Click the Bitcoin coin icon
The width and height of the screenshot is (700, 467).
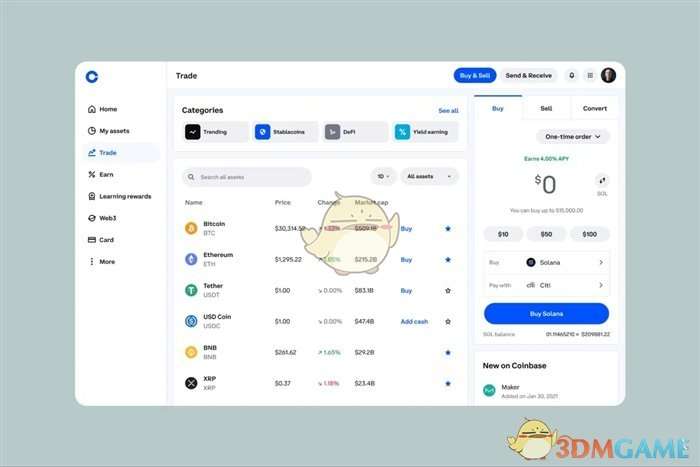point(191,229)
